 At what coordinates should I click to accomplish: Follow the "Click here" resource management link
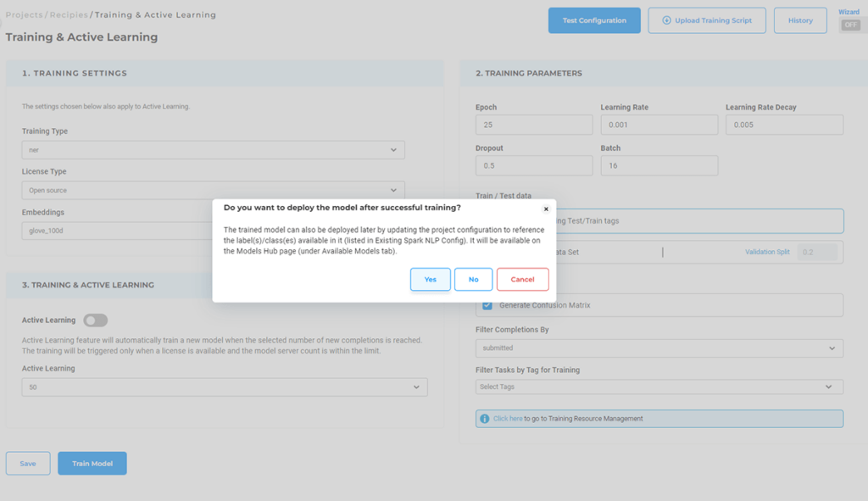click(x=508, y=419)
